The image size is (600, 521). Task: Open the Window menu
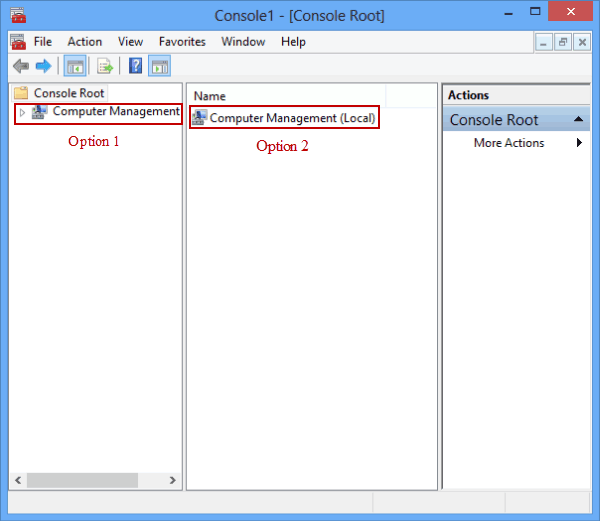pos(243,41)
